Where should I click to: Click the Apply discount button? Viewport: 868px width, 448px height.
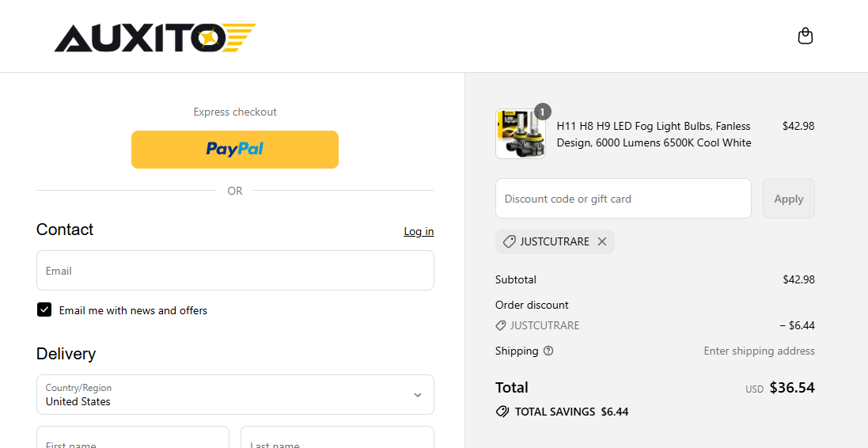(788, 199)
